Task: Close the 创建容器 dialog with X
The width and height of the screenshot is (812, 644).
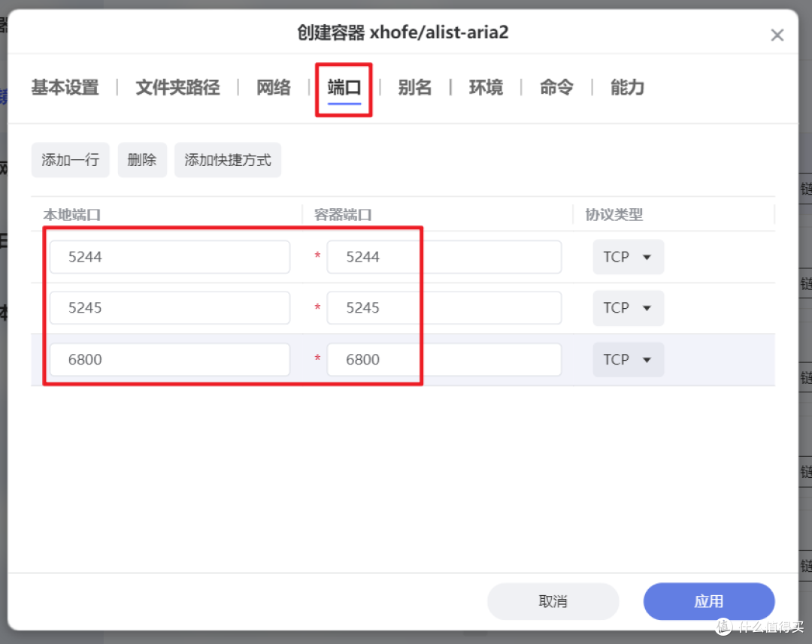Action: [777, 35]
